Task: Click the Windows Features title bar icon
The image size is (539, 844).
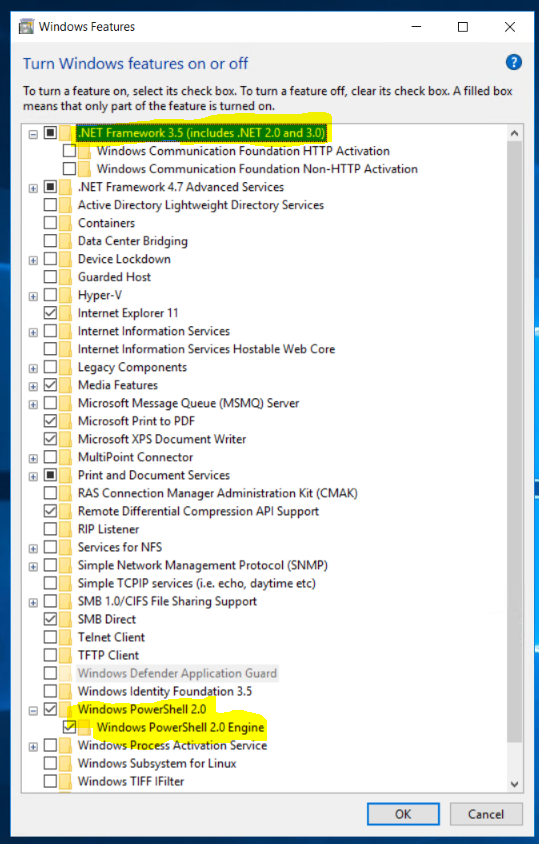Action: [x=26, y=26]
